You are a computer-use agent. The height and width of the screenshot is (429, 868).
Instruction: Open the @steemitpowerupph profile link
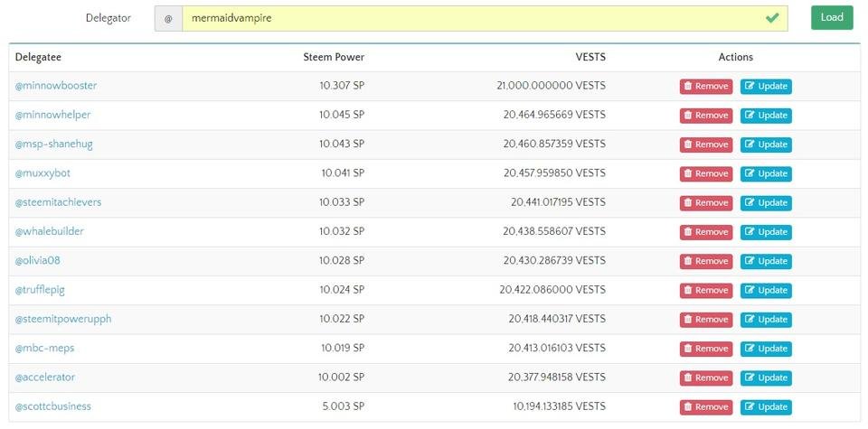[x=63, y=320]
